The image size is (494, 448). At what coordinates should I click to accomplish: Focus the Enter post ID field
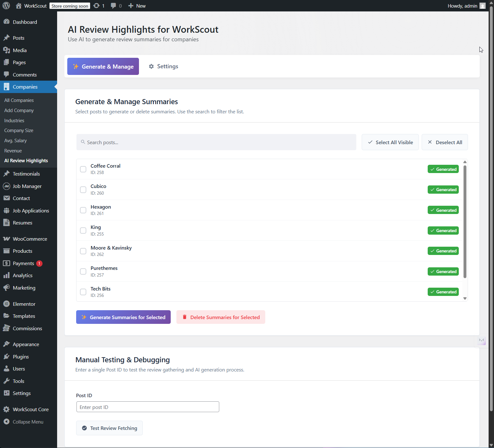tap(148, 407)
